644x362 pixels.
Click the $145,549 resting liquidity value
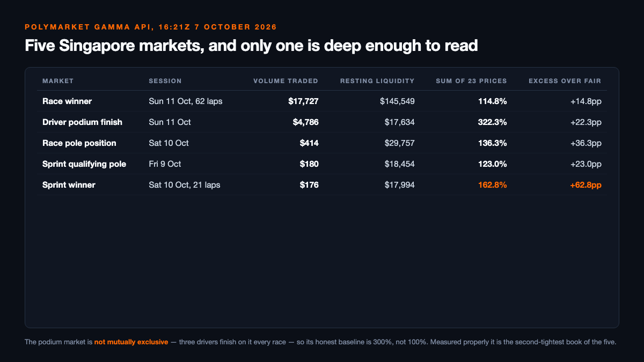397,101
